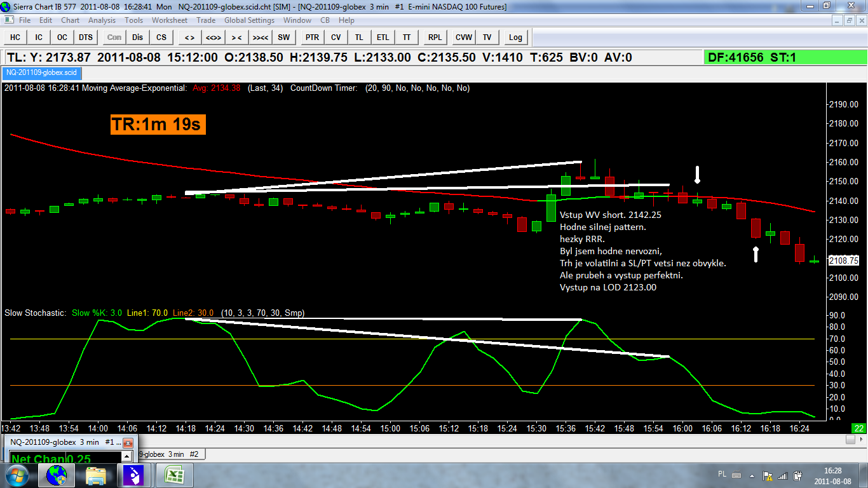Open the Trade menu
The width and height of the screenshot is (868, 488).
click(x=206, y=20)
